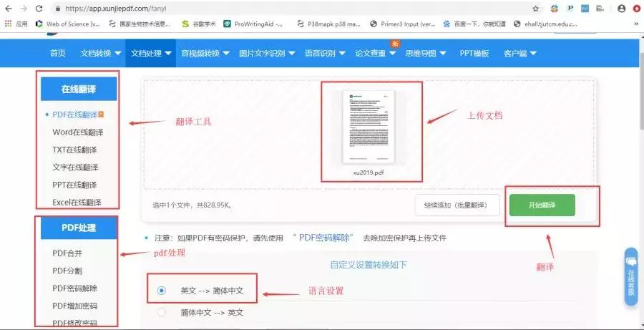Open PDF密码解除 in the sidebar
The width and height of the screenshot is (644, 330).
[x=75, y=288]
